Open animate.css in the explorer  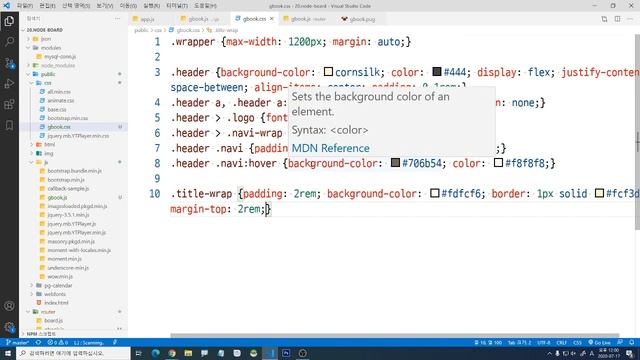click(60, 100)
